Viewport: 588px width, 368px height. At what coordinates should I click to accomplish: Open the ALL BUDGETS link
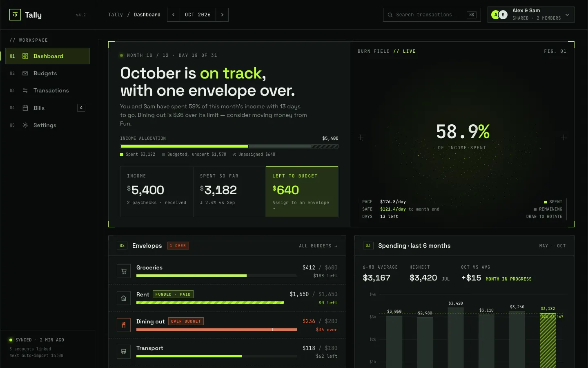coord(318,246)
